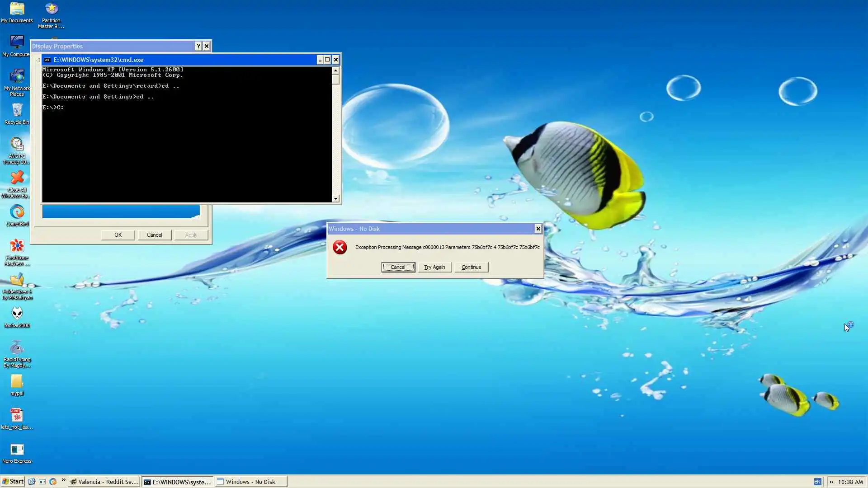
Task: Click Try Again in No Disk dialog
Action: pyautogui.click(x=434, y=267)
